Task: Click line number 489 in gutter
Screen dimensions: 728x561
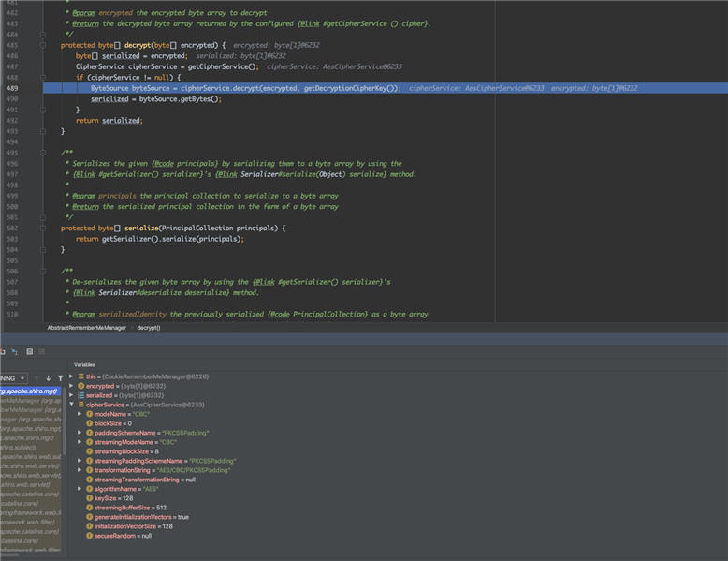Action: 12,88
